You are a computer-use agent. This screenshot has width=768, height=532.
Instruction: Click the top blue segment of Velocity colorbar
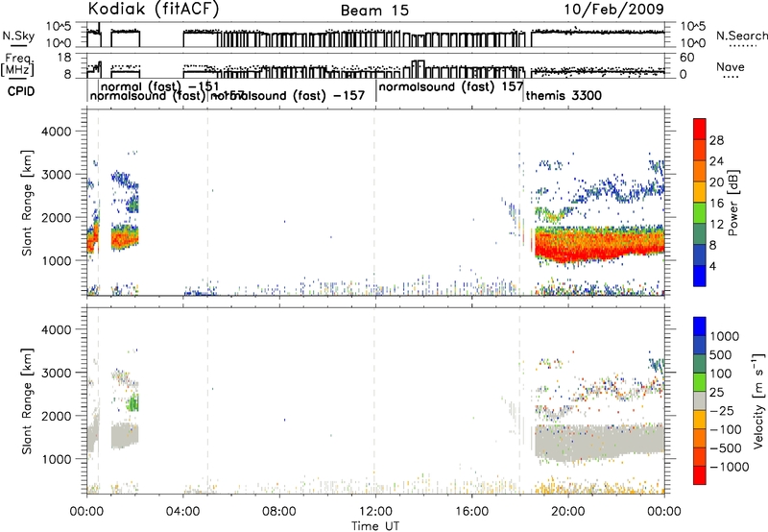coord(700,326)
